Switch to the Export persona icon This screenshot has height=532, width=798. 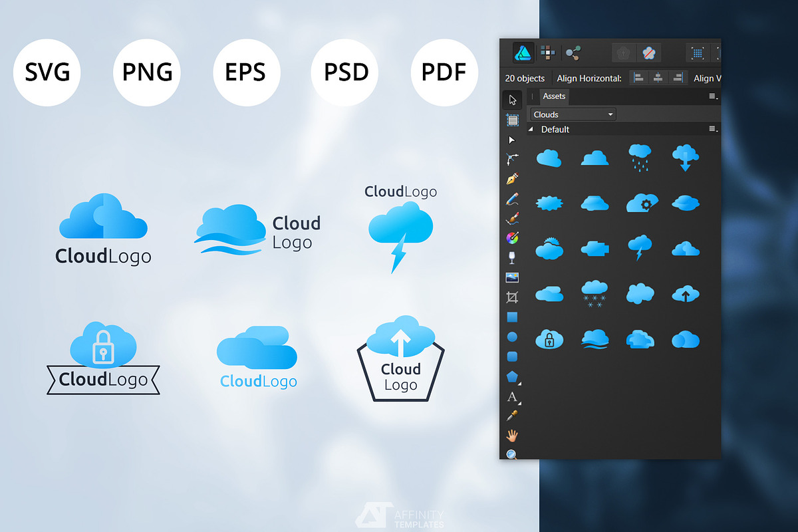[573, 53]
